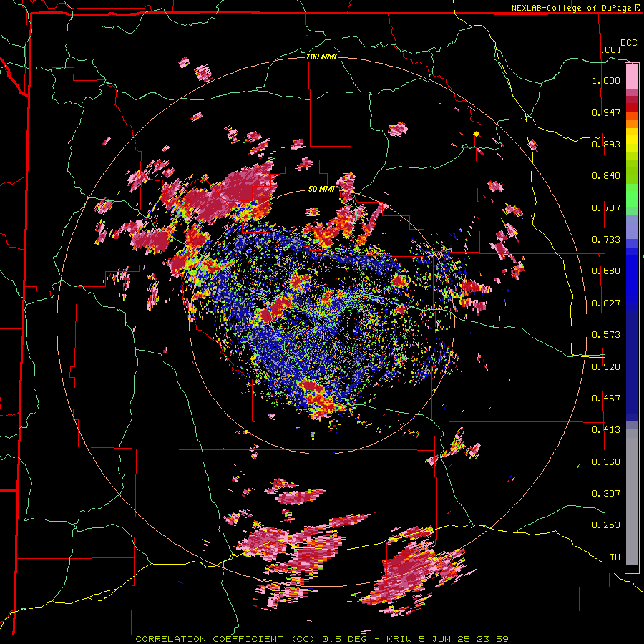Screen dimensions: 644x644
Task: Click the 0.307 color scale value
Action: pyautogui.click(x=606, y=494)
